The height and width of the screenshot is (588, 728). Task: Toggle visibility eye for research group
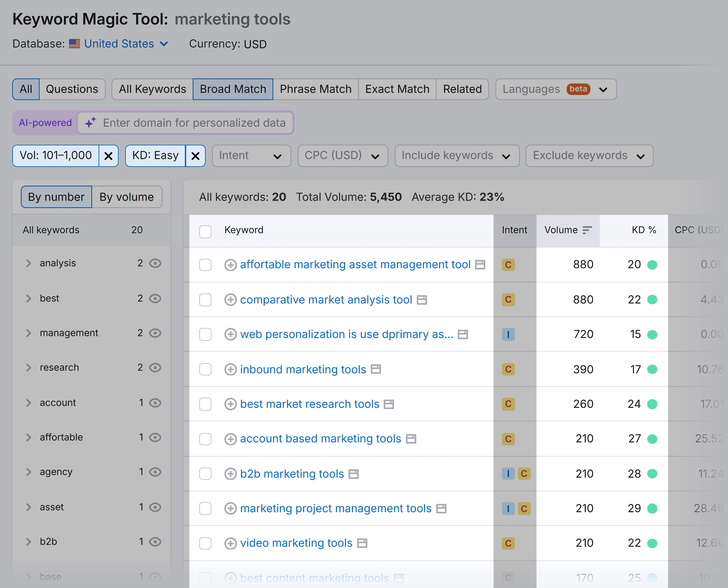(155, 368)
